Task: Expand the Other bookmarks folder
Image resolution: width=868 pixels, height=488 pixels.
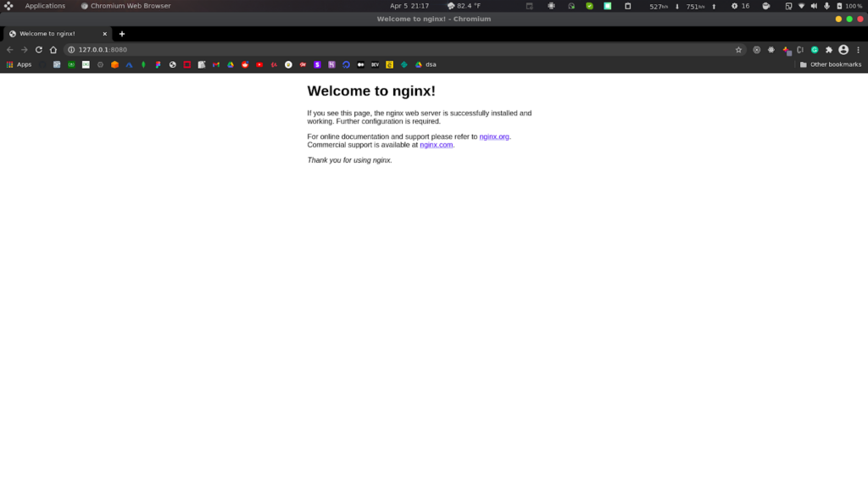Action: (x=830, y=64)
